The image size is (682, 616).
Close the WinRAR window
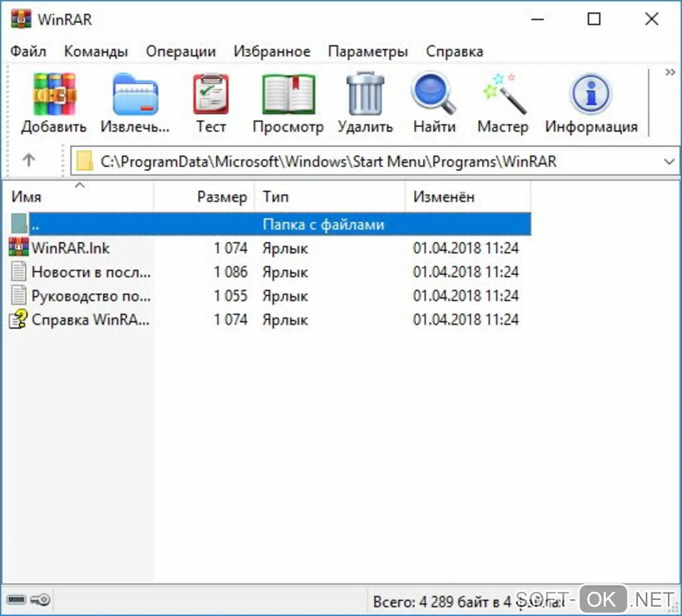651,19
